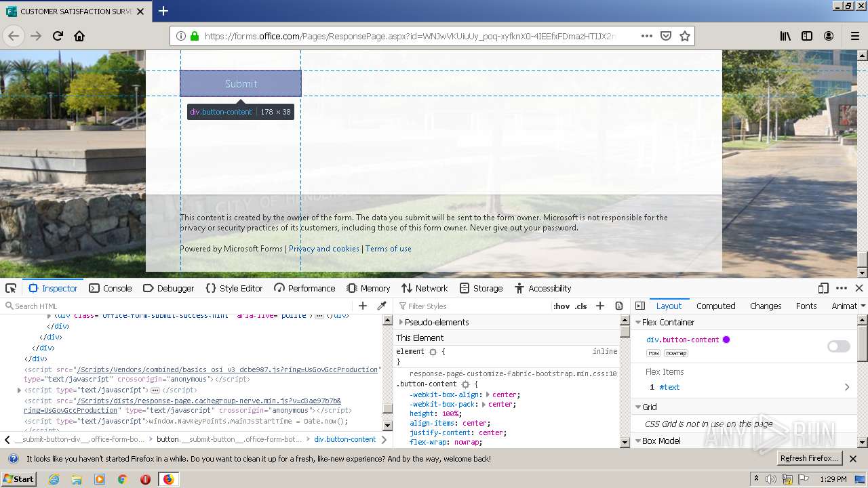This screenshot has height=488, width=868.
Task: Toggle the :hov pseudo-class panel
Action: click(x=561, y=306)
